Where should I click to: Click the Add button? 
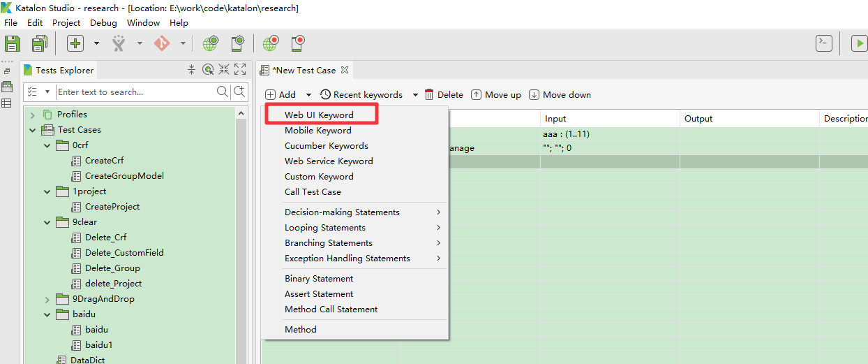pos(280,94)
